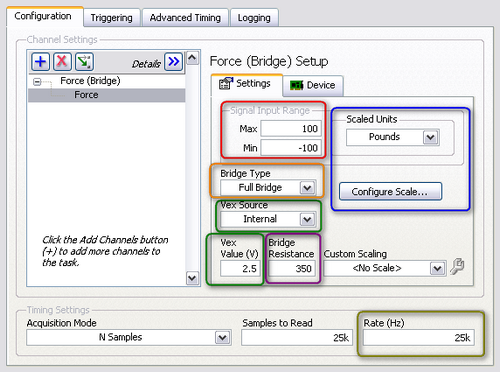The width and height of the screenshot is (500, 372).
Task: Click the Configure Scale... button
Action: pyautogui.click(x=390, y=192)
